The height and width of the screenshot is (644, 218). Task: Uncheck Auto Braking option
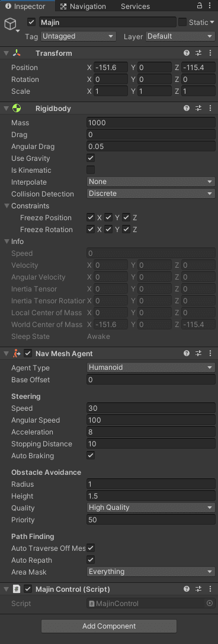(91, 455)
